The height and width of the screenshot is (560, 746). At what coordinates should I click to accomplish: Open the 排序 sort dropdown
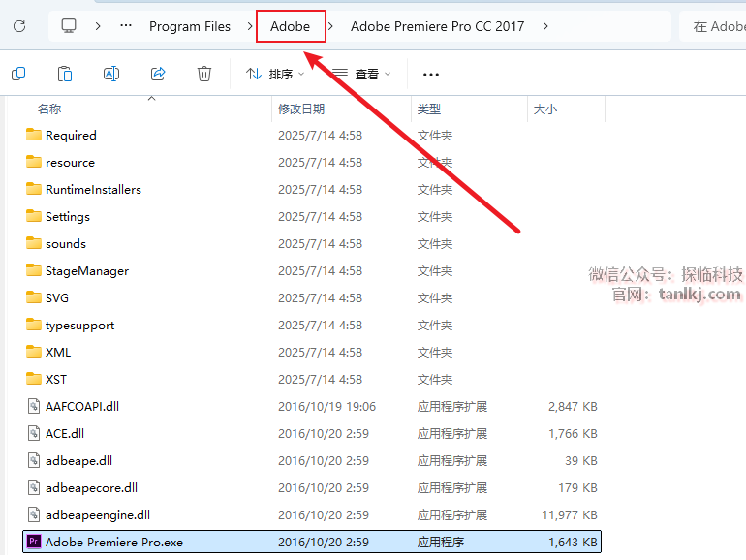click(274, 75)
